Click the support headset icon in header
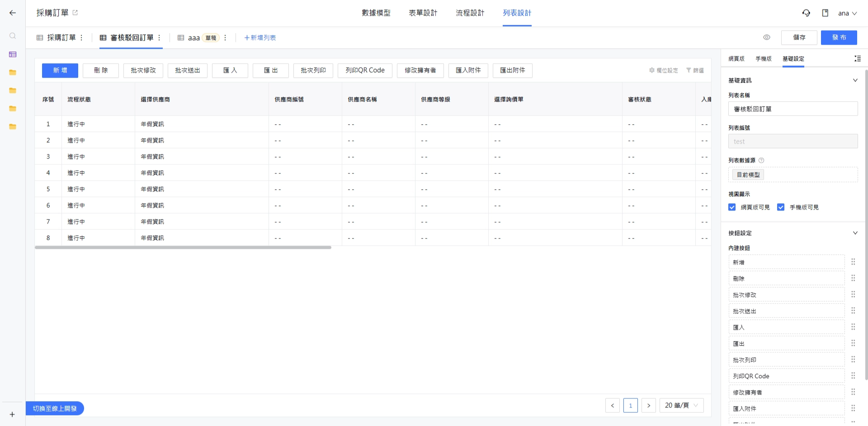The width and height of the screenshot is (868, 426). [806, 13]
